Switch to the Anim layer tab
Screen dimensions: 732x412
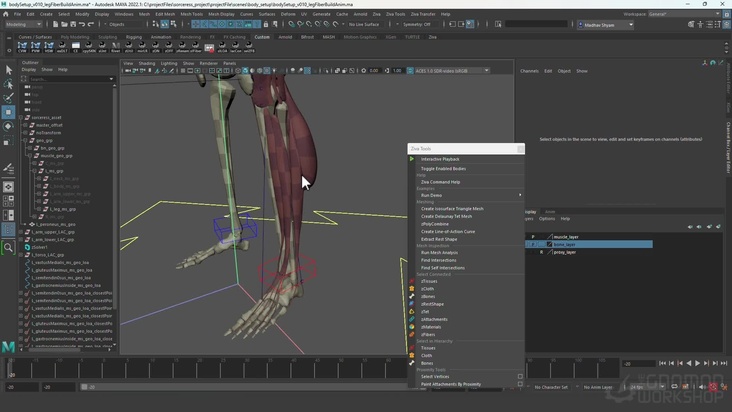click(x=550, y=212)
